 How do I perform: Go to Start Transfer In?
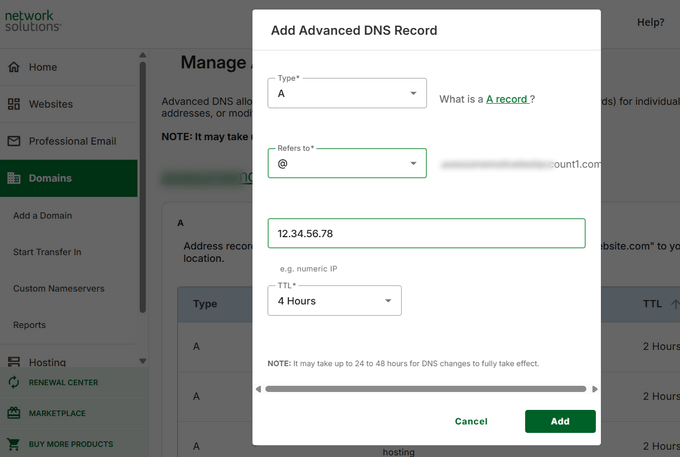coord(47,252)
